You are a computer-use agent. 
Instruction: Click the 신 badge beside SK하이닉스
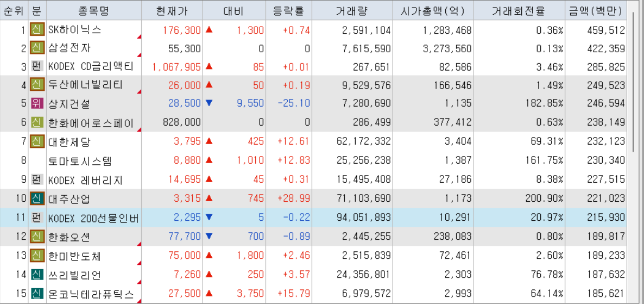click(x=37, y=29)
